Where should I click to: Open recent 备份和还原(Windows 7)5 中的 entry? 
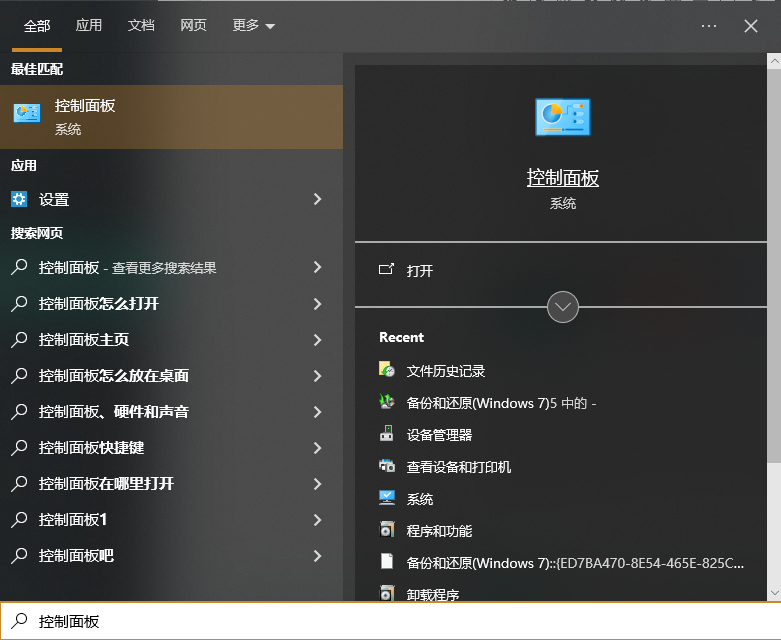(x=501, y=403)
